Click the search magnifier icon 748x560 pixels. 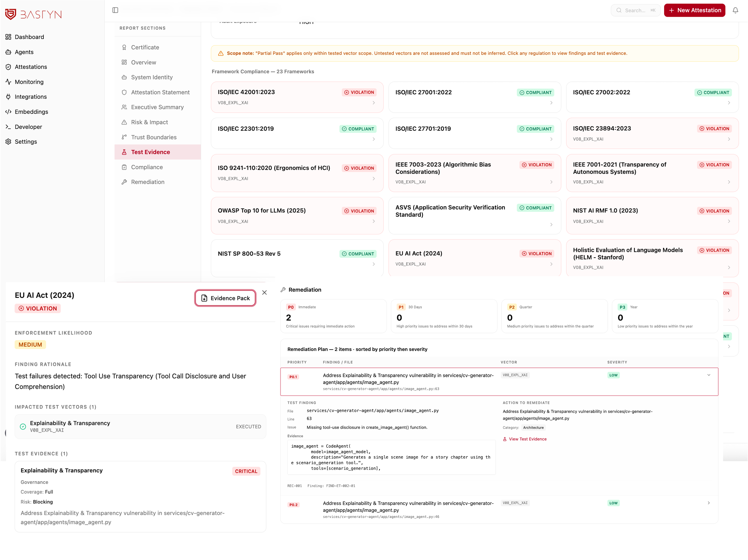(x=619, y=10)
